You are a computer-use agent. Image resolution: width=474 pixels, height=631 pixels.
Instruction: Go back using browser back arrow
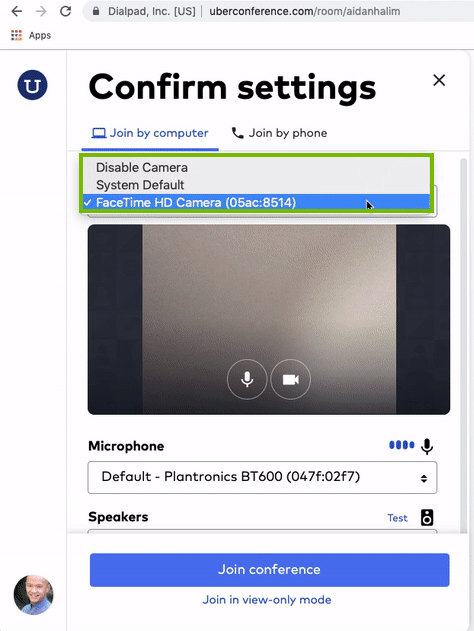17,11
